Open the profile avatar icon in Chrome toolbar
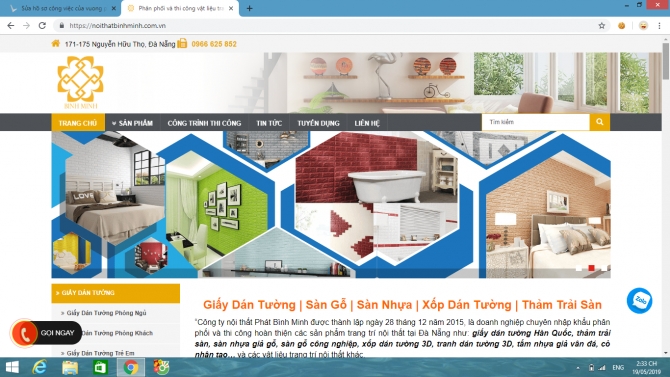This screenshot has height=377, width=670. (643, 26)
